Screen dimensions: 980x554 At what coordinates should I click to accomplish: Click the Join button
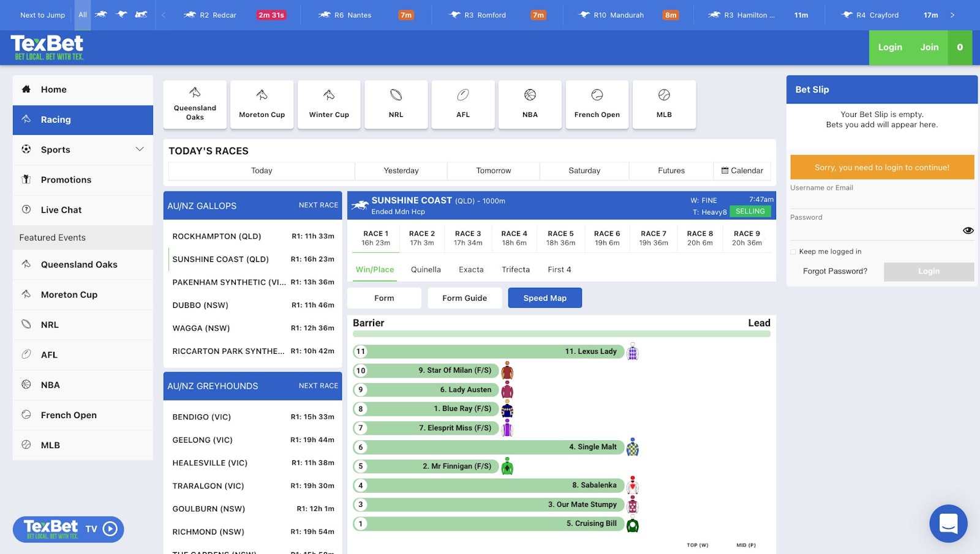929,47
